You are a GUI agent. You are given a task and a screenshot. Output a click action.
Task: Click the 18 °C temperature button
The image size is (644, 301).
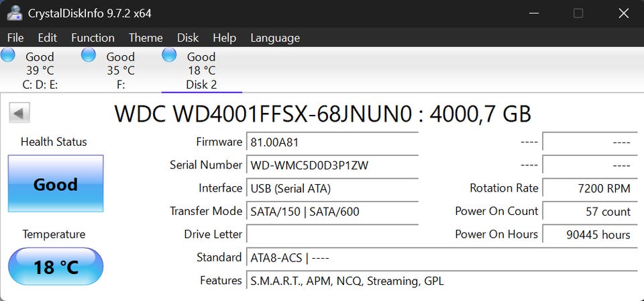point(56,267)
